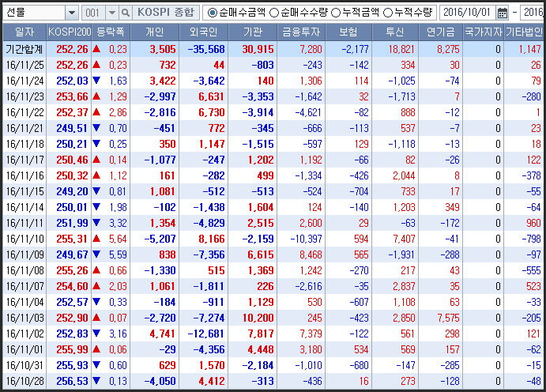546x392 pixels.
Task: Click foreigner value 8,166
Action: coord(211,239)
